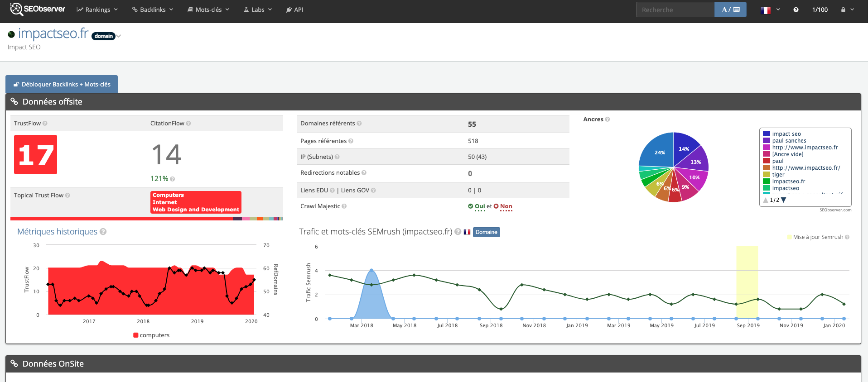This screenshot has width=868, height=382.
Task: Click the Mise à jour Semrush help icon
Action: (x=847, y=237)
